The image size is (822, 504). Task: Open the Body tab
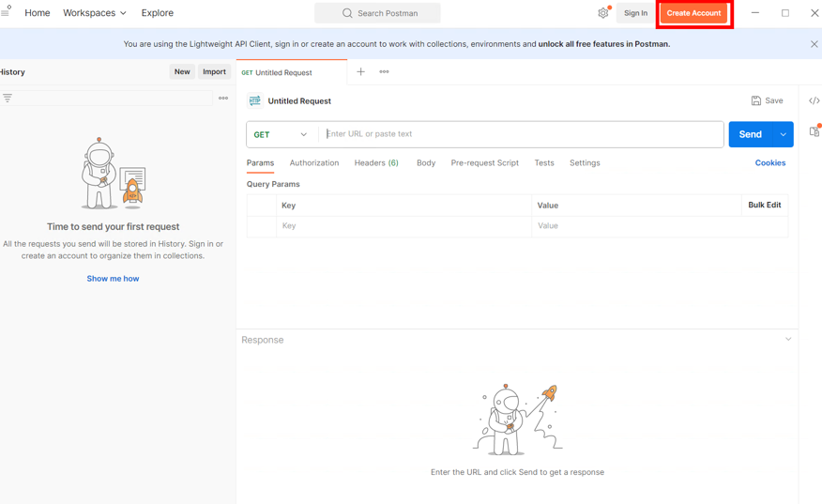tap(426, 163)
